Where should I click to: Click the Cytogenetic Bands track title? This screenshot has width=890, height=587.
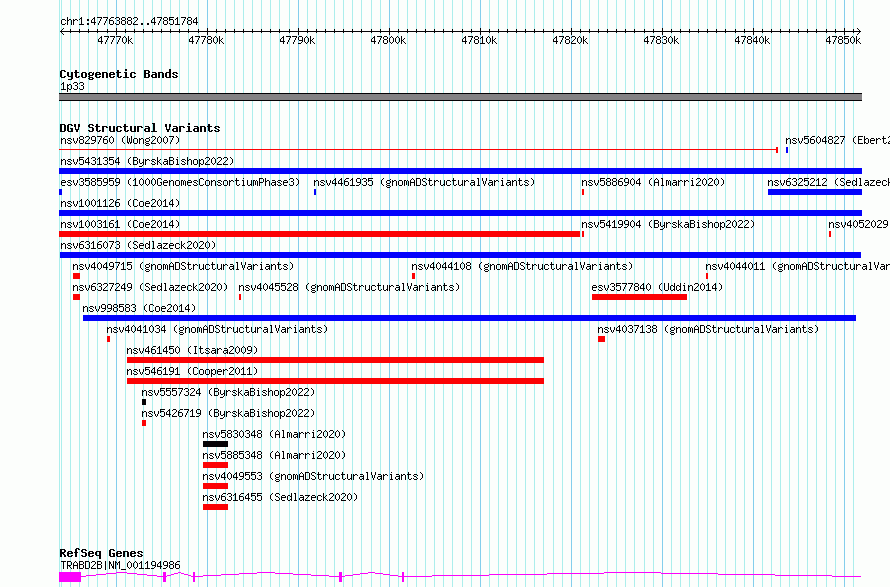point(119,74)
